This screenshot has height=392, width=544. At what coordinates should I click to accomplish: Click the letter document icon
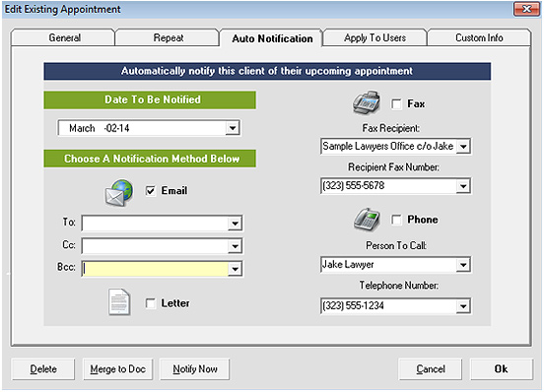click(119, 302)
